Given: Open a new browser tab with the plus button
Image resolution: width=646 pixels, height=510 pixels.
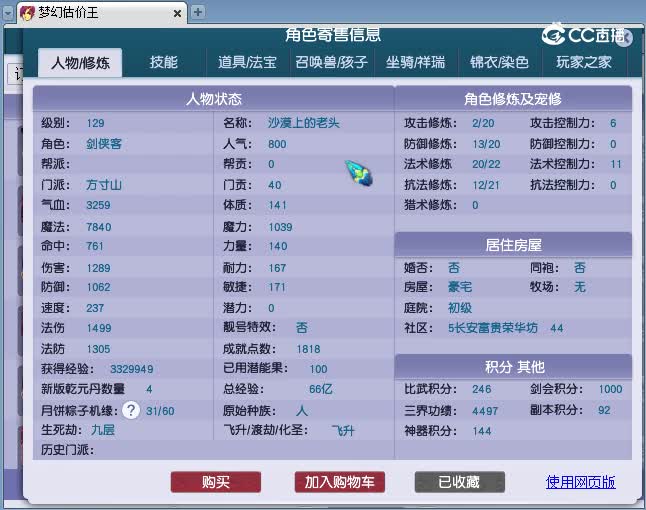Looking at the screenshot, I should pyautogui.click(x=198, y=12).
